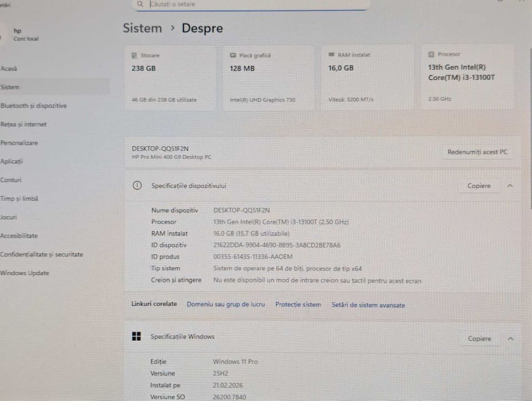
Task: Click the ID produs value 00355-61435-11336-AAOEM
Action: click(253, 257)
